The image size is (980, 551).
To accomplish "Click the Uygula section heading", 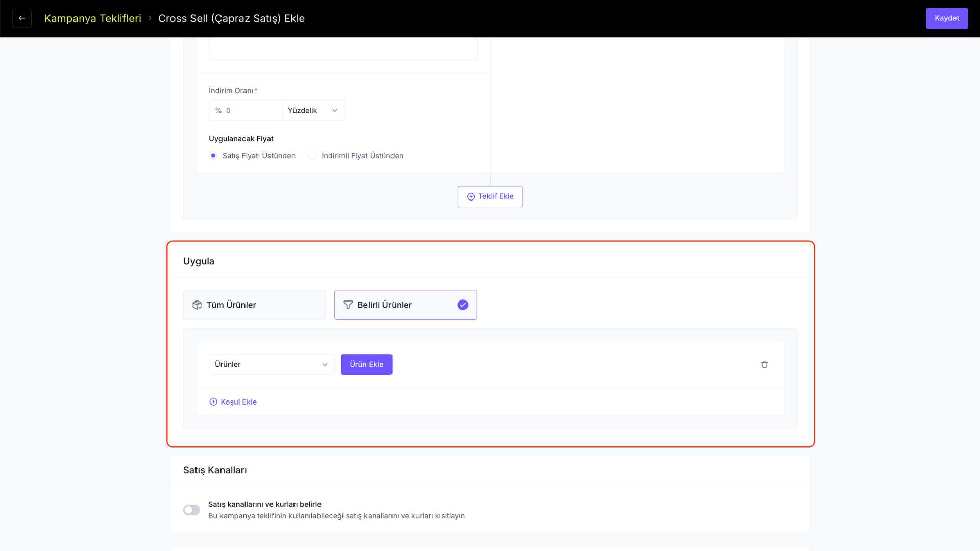I will 199,261.
